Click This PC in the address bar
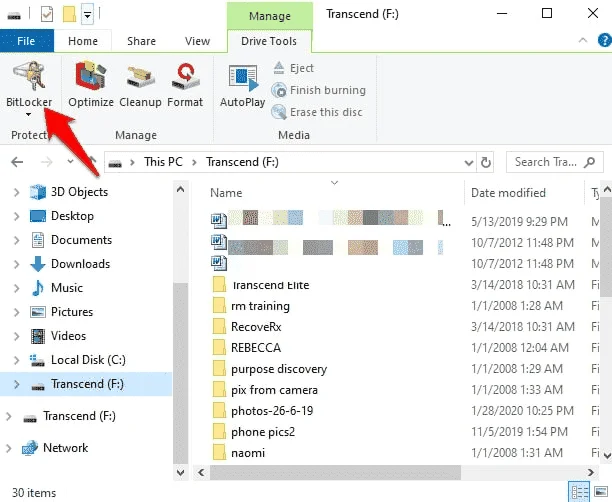This screenshot has height=502, width=612. [163, 162]
